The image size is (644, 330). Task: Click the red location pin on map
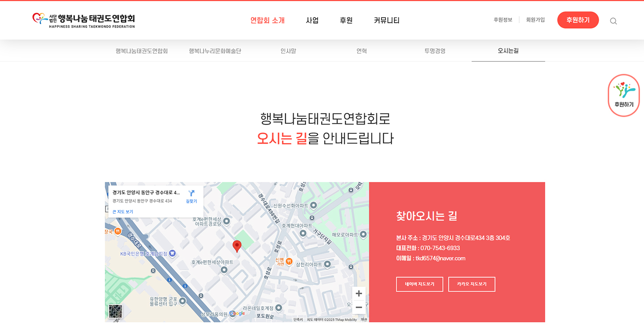(x=237, y=246)
